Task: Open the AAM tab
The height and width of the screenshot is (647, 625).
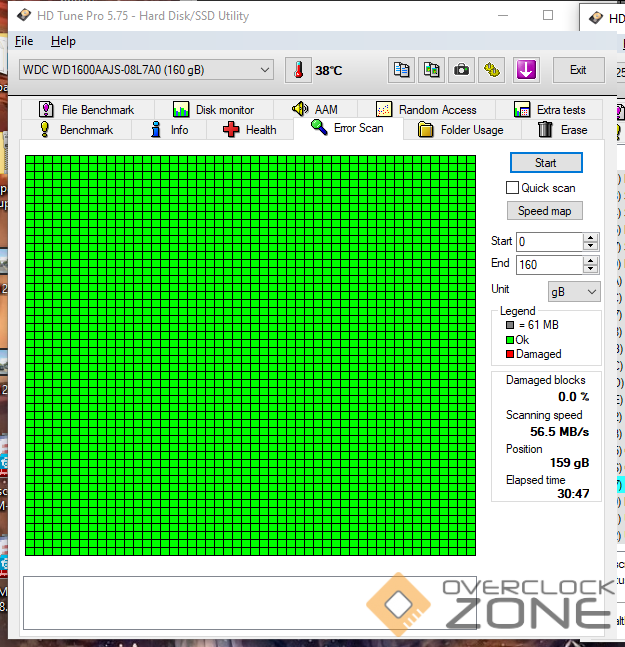Action: [315, 110]
